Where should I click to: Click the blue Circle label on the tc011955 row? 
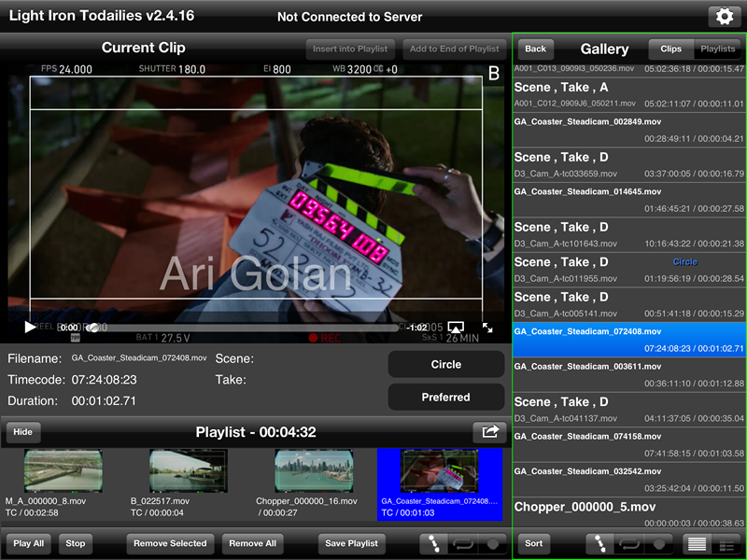[684, 262]
